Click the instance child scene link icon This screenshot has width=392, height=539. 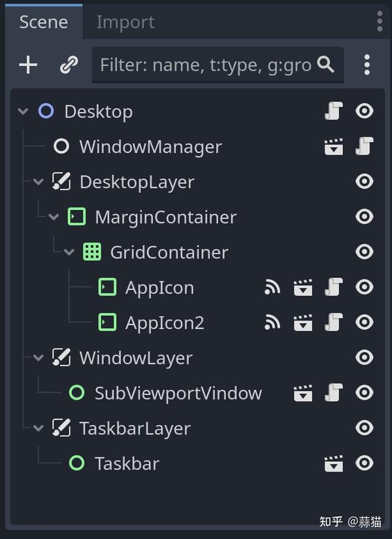click(x=69, y=65)
